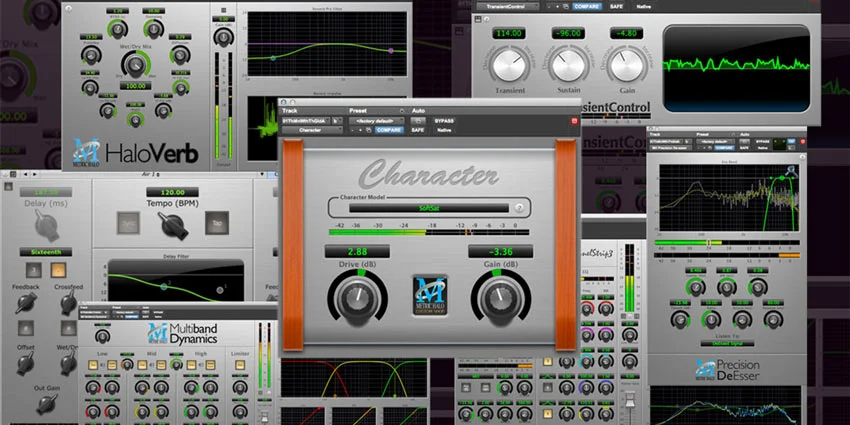Click COMPARE in the TransientControl header

(587, 7)
